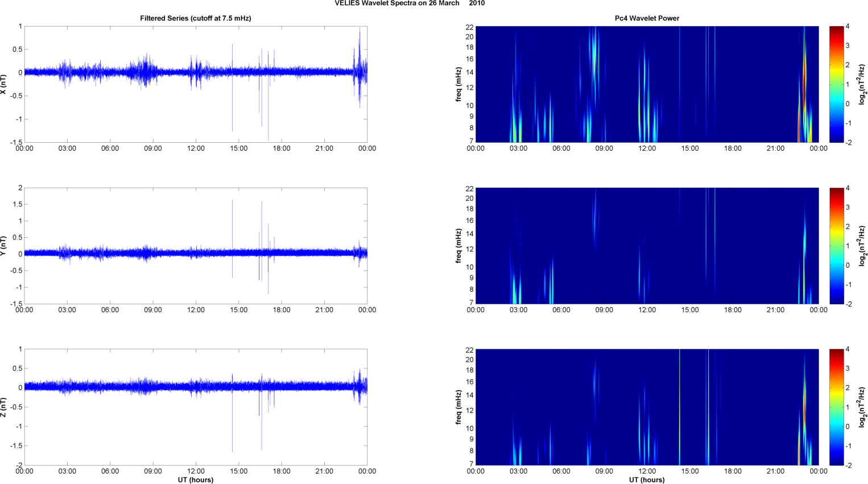Click the Pc4 Wavelet Power heading
This screenshot has width=868, height=484.
point(647,18)
